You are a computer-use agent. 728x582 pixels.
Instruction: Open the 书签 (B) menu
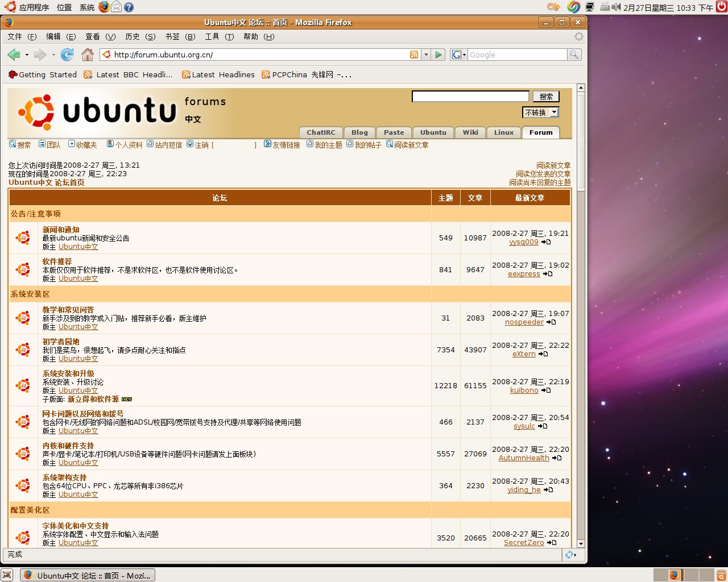(180, 36)
